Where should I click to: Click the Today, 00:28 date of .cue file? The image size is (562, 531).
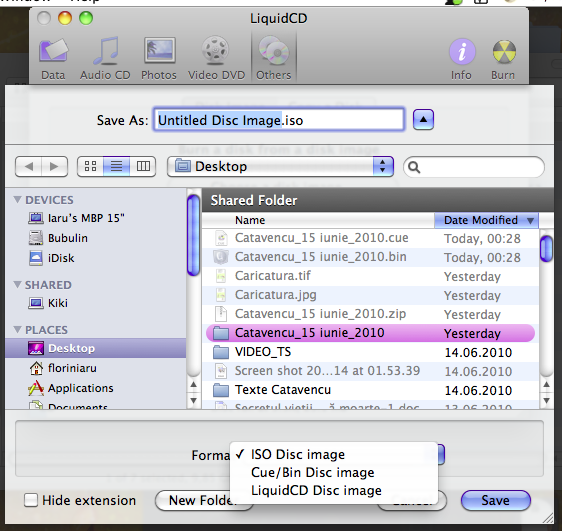(x=482, y=239)
